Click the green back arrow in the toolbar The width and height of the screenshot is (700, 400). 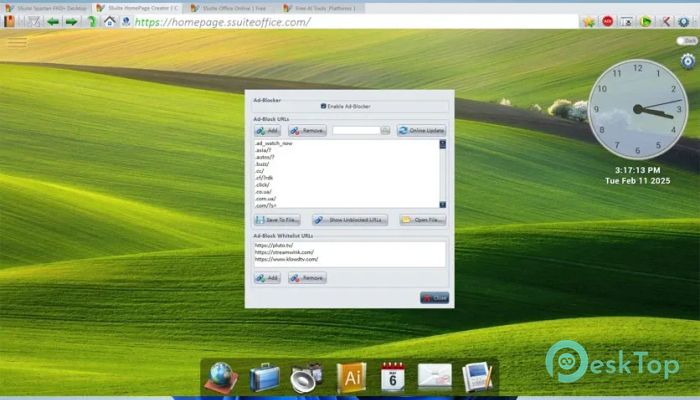(53, 21)
